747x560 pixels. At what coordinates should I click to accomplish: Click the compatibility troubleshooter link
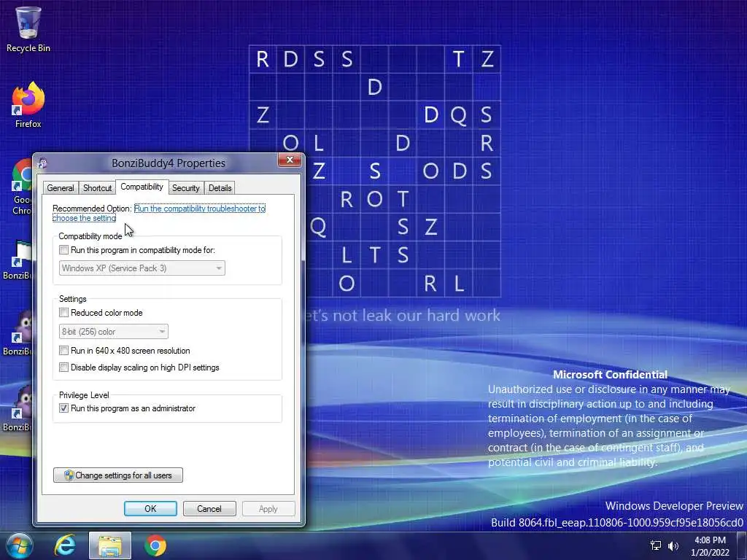200,209
